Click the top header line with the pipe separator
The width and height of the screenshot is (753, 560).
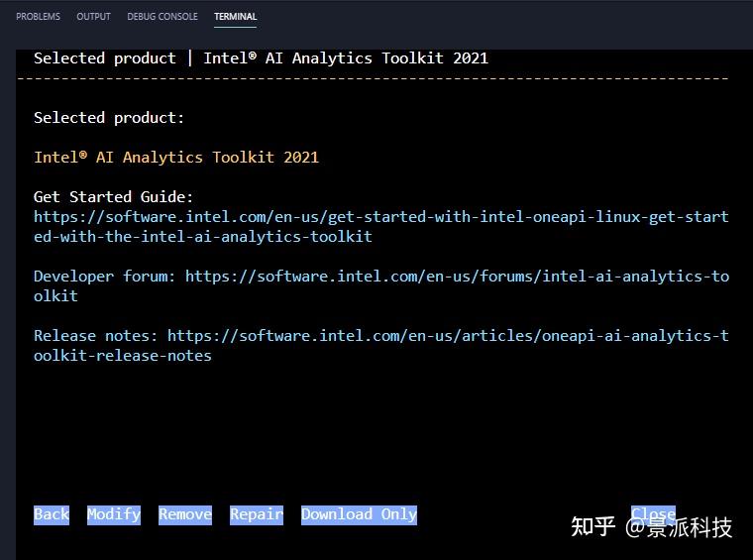[261, 58]
